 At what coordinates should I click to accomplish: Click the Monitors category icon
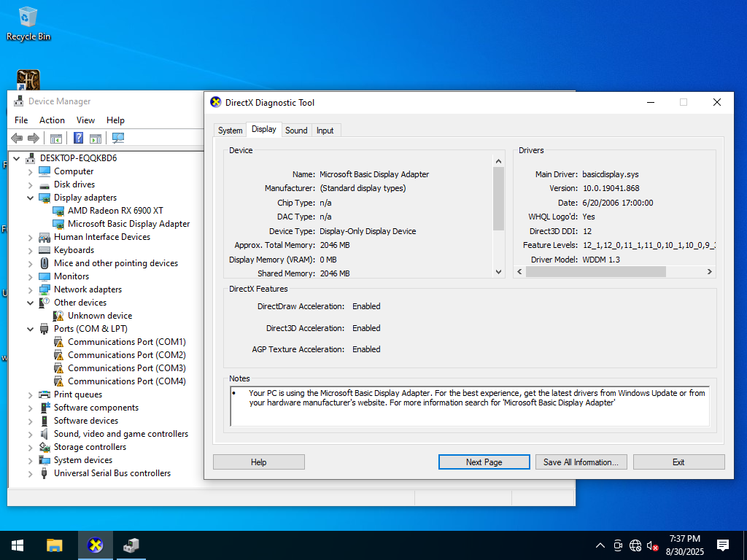[x=44, y=276]
